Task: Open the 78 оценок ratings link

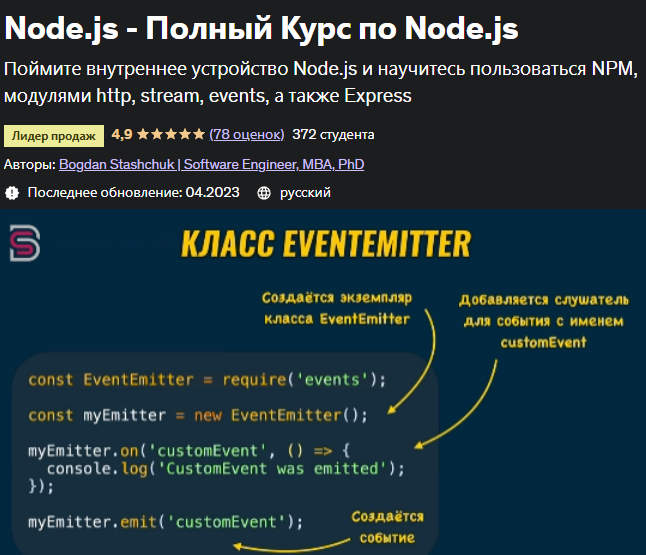Action: (x=247, y=134)
